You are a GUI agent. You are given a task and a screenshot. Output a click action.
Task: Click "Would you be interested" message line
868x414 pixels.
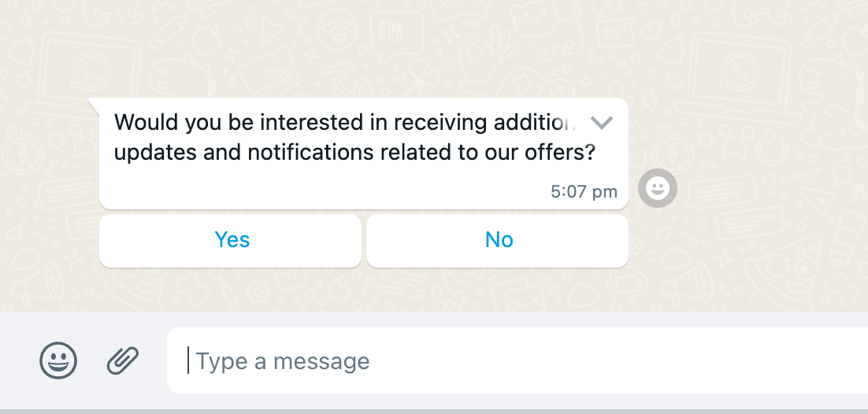coord(344,122)
